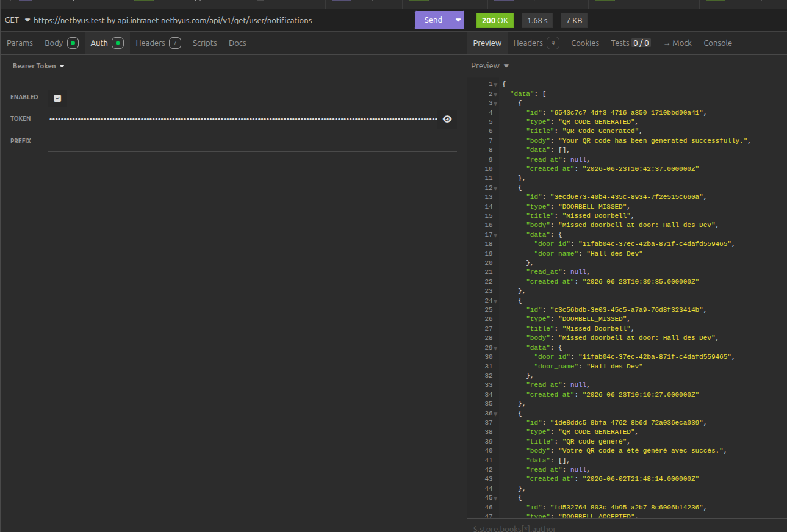Open the Send button options arrow
The image size is (787, 532).
click(459, 20)
